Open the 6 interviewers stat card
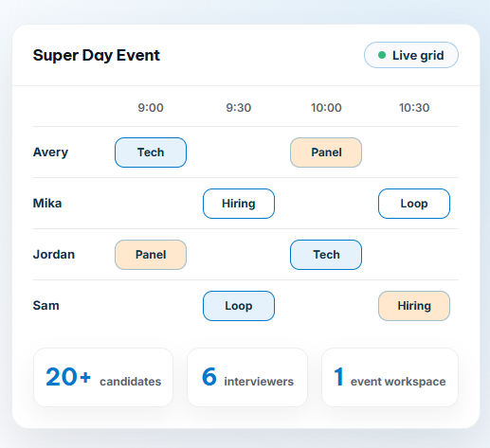Viewport: 490px width, 448px height. point(247,377)
